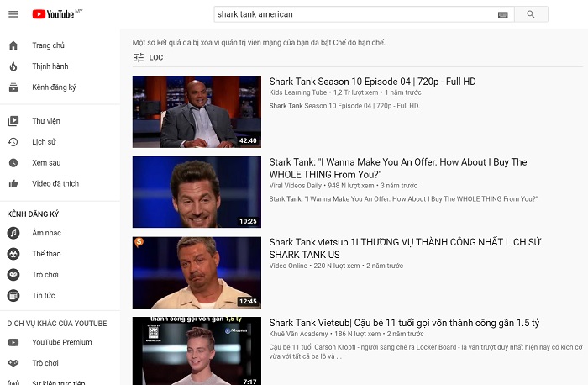The image size is (588, 385).
Task: Open Video đã thích liked videos
Action: click(55, 184)
